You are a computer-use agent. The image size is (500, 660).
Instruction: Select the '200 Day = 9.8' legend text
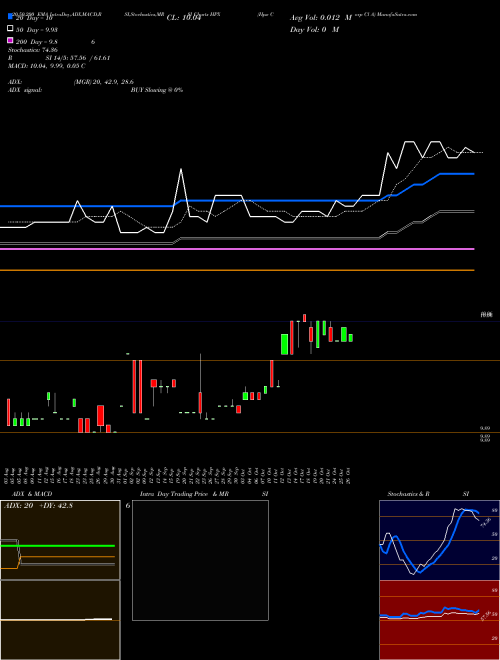(37, 42)
